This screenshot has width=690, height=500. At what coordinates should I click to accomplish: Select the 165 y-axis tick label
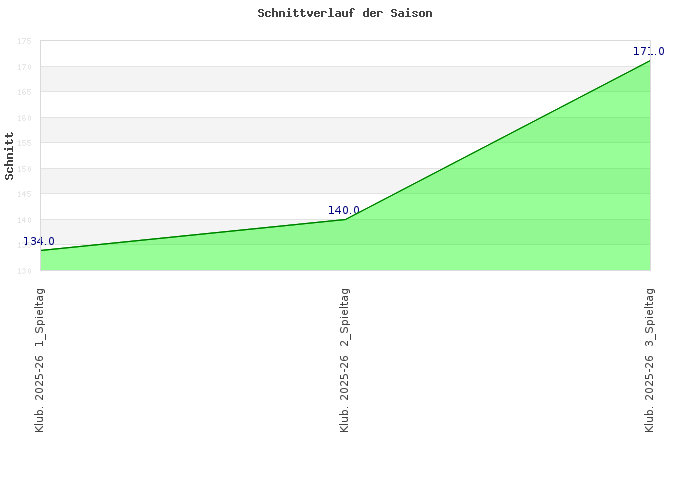tap(24, 93)
